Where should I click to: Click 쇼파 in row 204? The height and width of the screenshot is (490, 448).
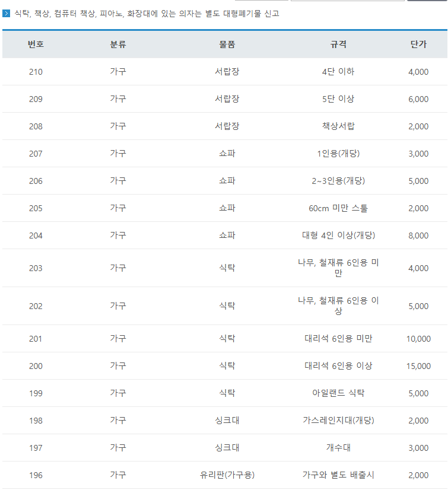tap(227, 236)
